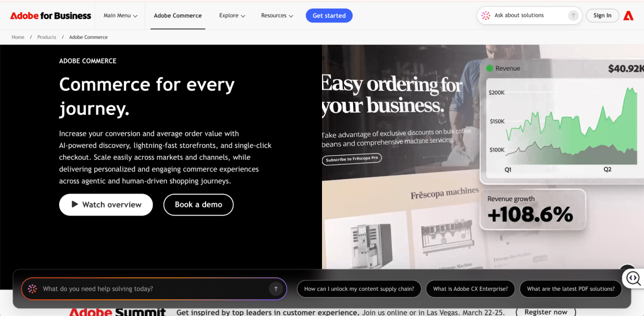Open the Explore dropdown menu
The width and height of the screenshot is (644, 316).
tap(232, 16)
